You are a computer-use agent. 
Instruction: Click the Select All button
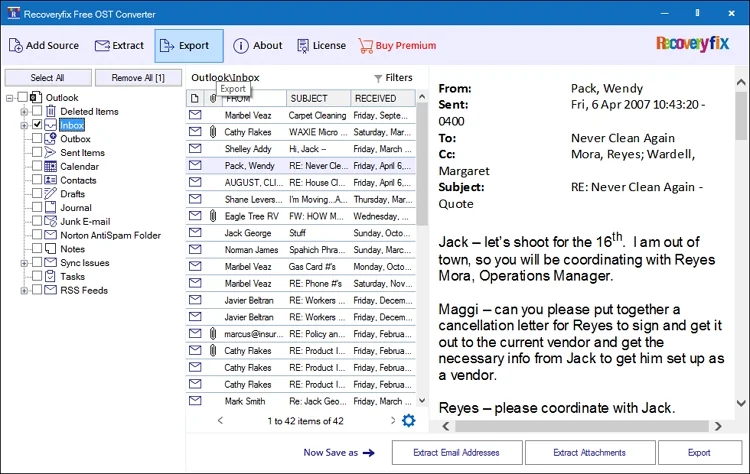pos(48,77)
